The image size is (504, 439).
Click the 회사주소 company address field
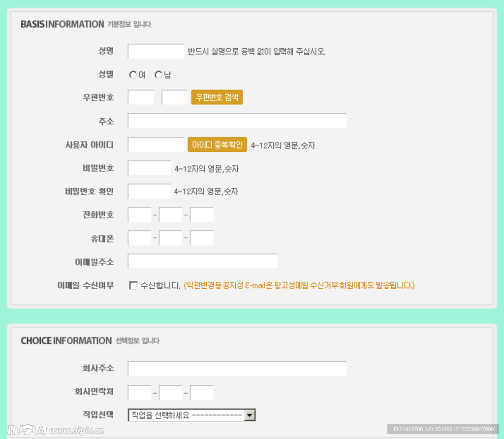click(x=237, y=369)
